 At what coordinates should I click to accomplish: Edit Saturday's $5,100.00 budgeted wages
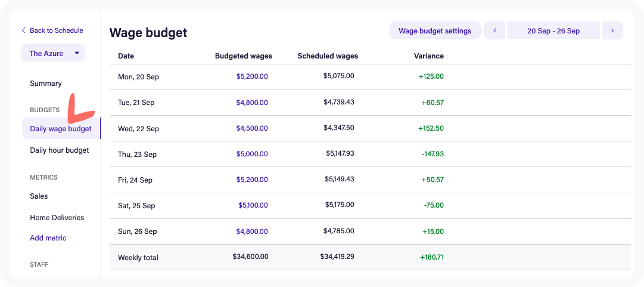click(253, 205)
